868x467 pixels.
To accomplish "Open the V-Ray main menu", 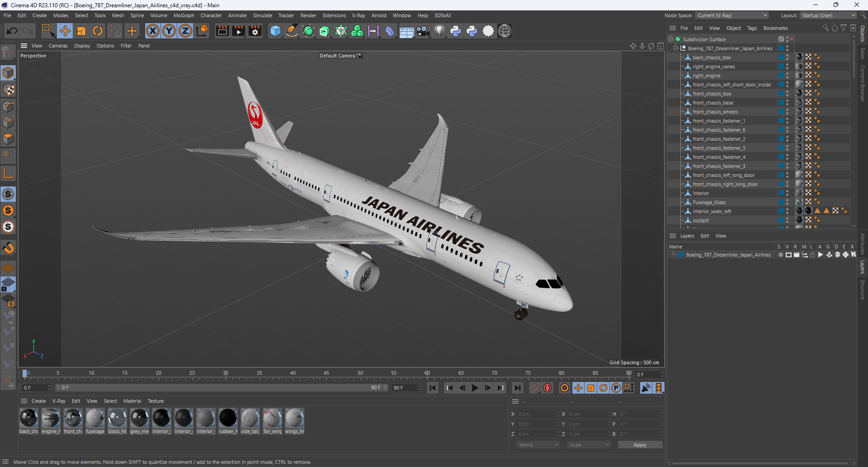I will (359, 15).
